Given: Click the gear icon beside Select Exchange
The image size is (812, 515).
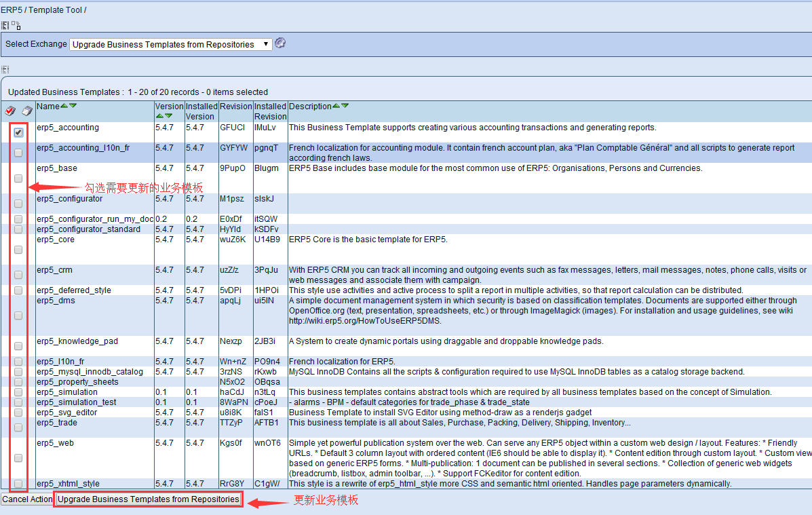Looking at the screenshot, I should coord(280,43).
